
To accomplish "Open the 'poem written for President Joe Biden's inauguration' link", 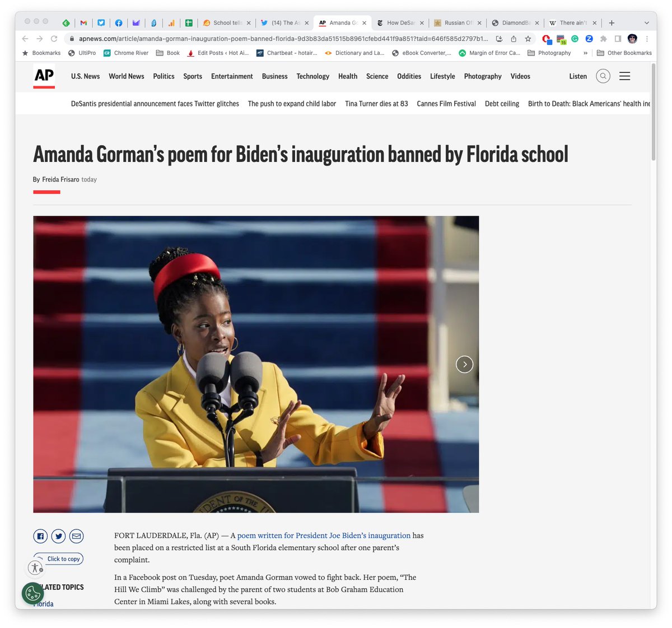I will point(324,536).
